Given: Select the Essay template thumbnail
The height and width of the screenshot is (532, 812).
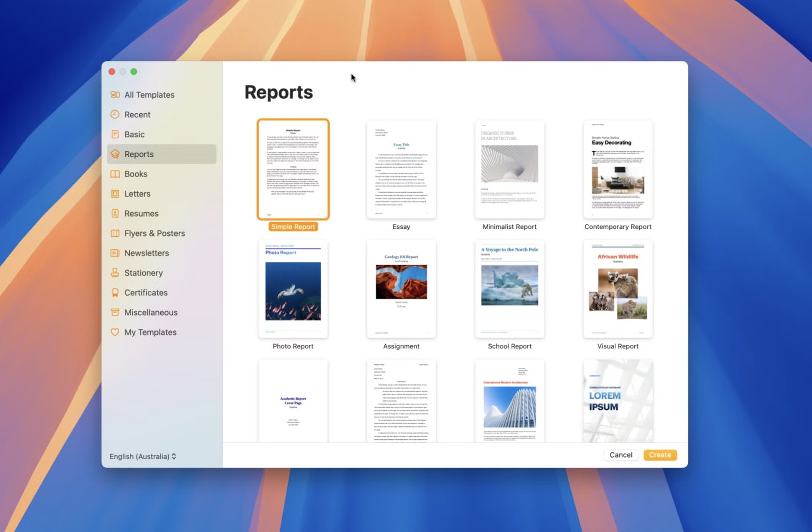Looking at the screenshot, I should [x=401, y=169].
